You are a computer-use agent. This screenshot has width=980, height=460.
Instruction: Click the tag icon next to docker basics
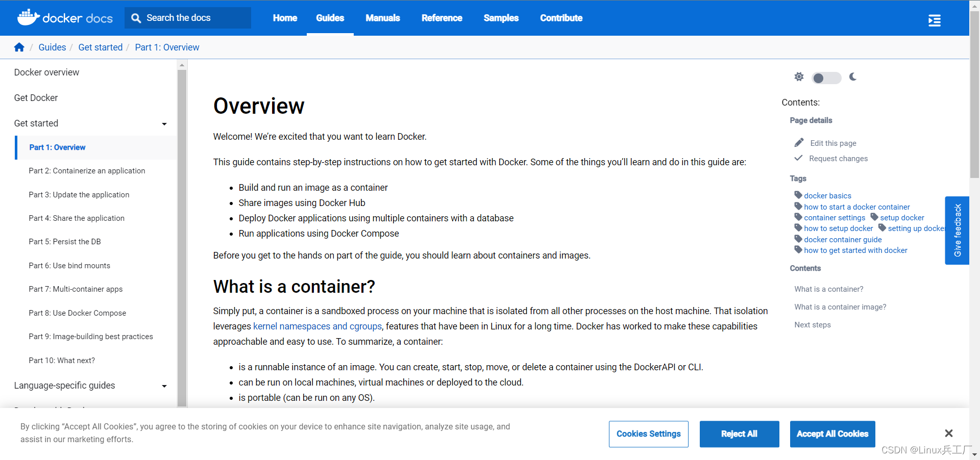(798, 195)
